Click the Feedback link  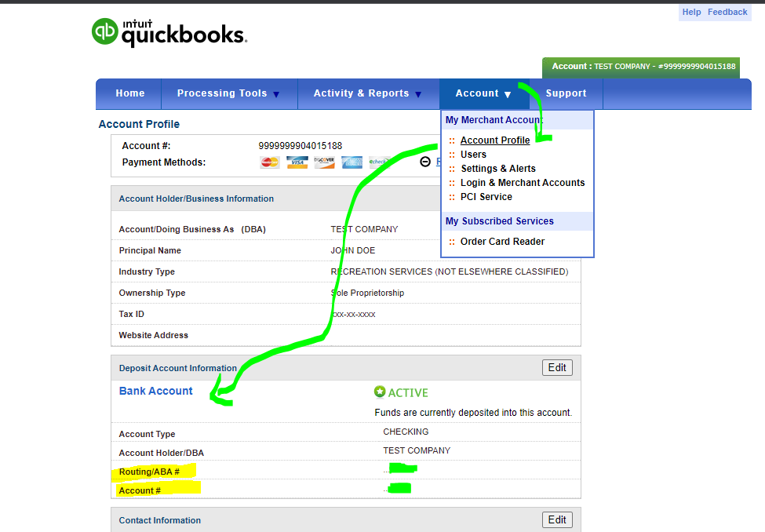tap(727, 12)
